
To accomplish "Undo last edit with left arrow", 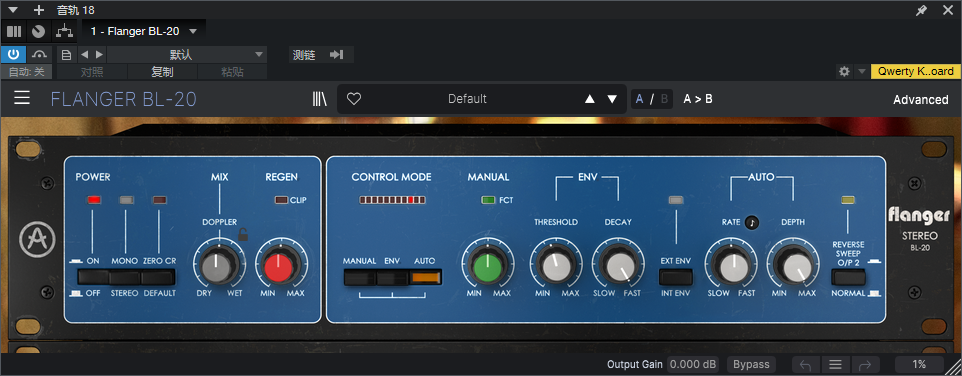I will tap(806, 364).
